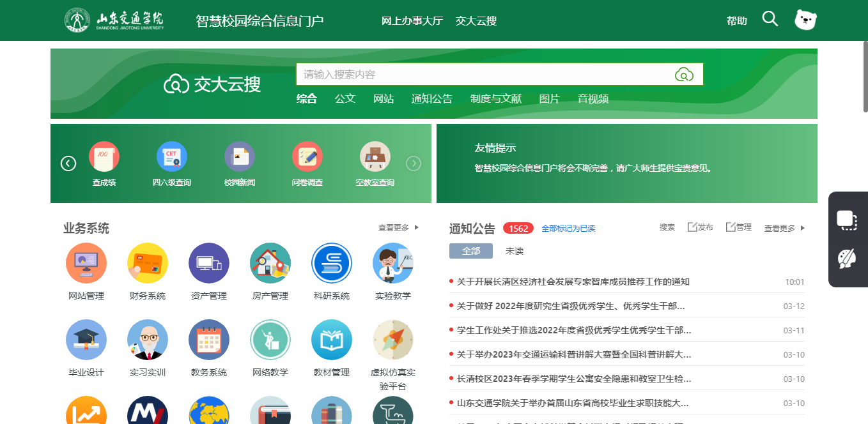Select the 图片 search category
Viewport: 868px width, 424px height.
pos(549,98)
